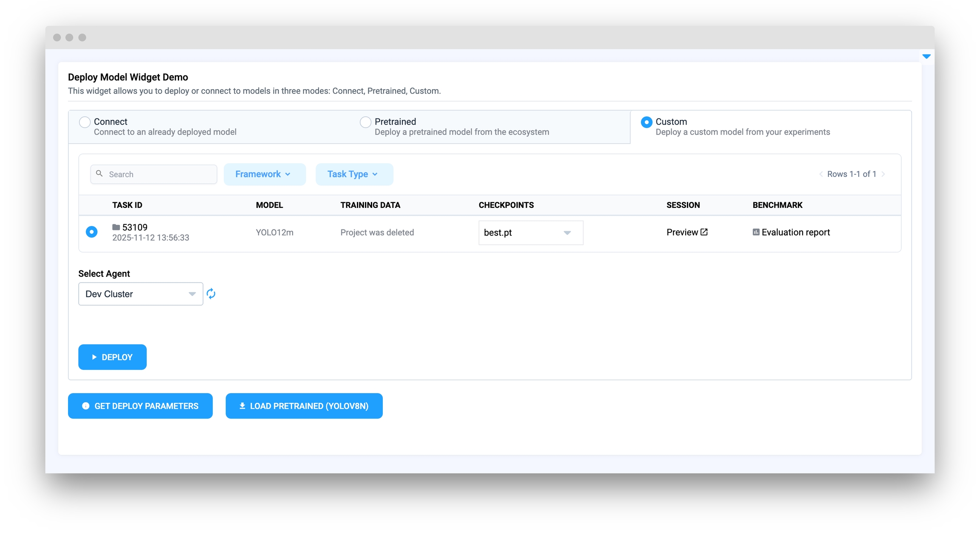Click Load Pretrained (YOLOv8n) button
Screen dimensions: 980x538
pyautogui.click(x=304, y=406)
